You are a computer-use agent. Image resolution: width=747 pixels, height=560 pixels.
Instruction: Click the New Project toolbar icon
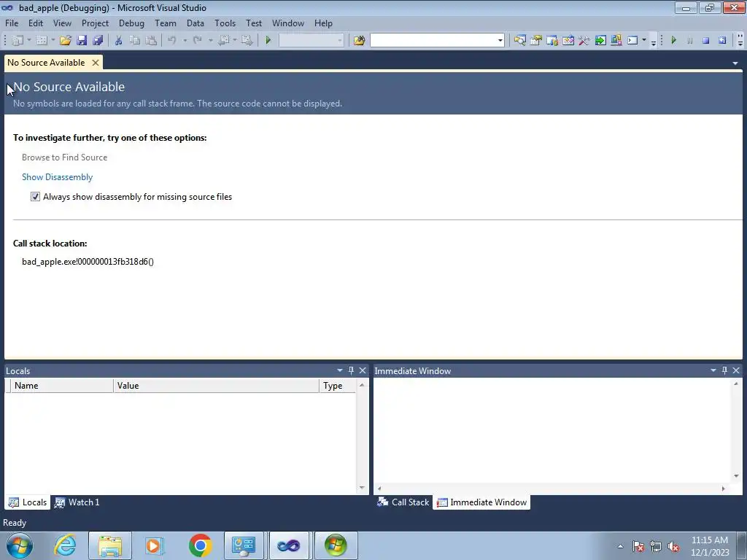pos(18,41)
